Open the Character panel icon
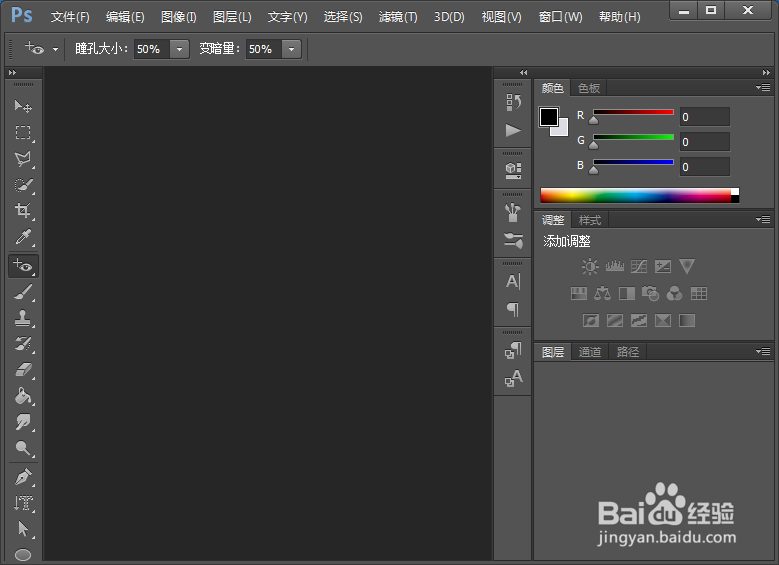The image size is (779, 565). click(513, 281)
